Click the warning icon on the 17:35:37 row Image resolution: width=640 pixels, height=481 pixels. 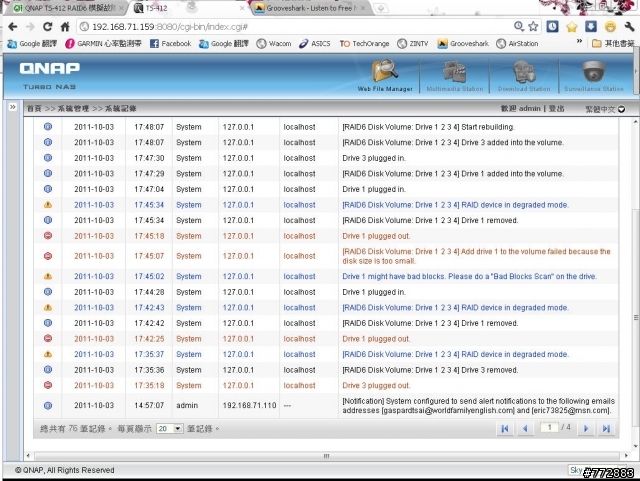[x=48, y=354]
